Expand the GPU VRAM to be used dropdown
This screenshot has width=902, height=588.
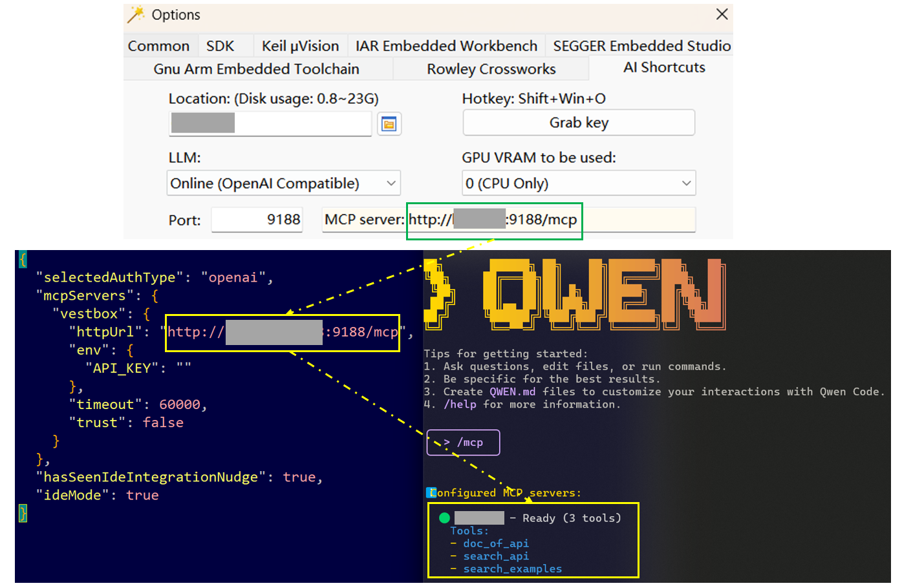tap(579, 184)
